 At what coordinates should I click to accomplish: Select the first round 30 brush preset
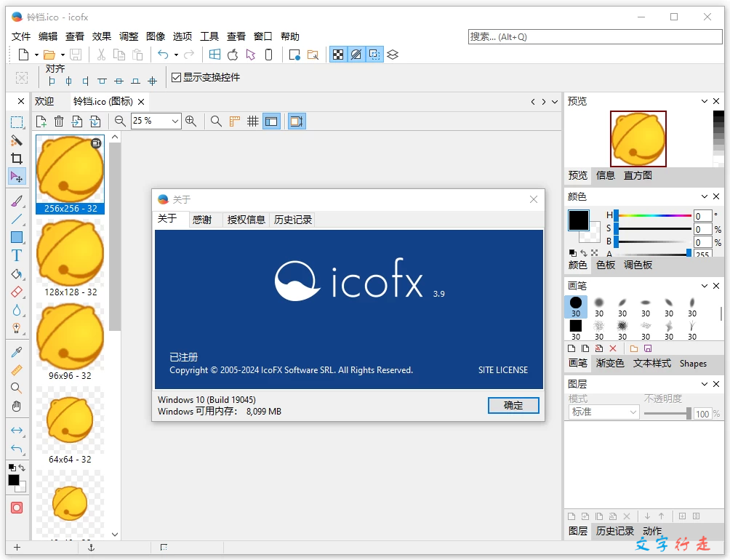click(576, 307)
